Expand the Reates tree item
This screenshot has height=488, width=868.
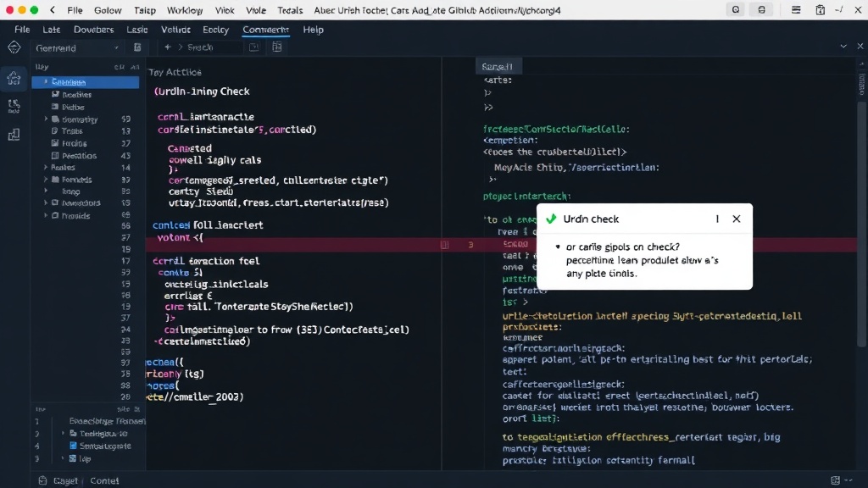[46, 167]
